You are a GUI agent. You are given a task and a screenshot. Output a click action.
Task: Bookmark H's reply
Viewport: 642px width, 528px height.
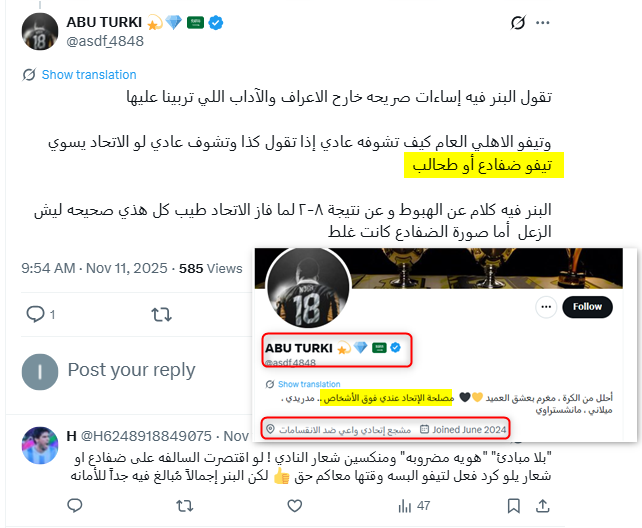tap(513, 506)
